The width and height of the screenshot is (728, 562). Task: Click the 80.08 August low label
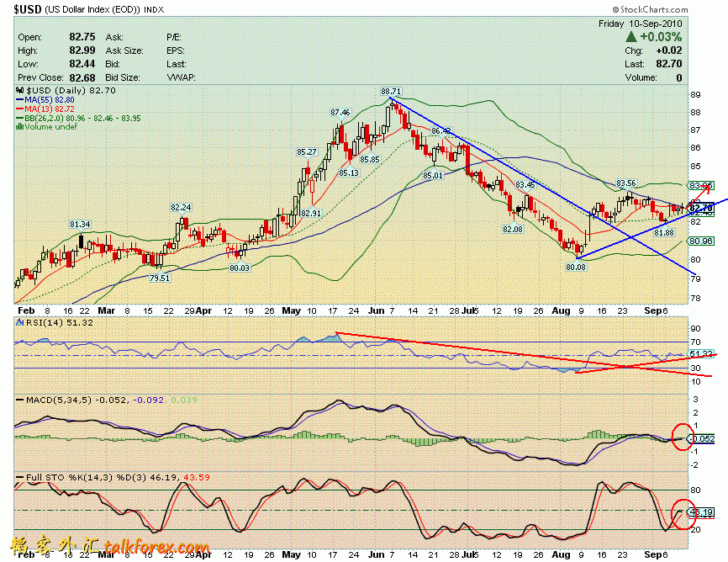click(575, 267)
